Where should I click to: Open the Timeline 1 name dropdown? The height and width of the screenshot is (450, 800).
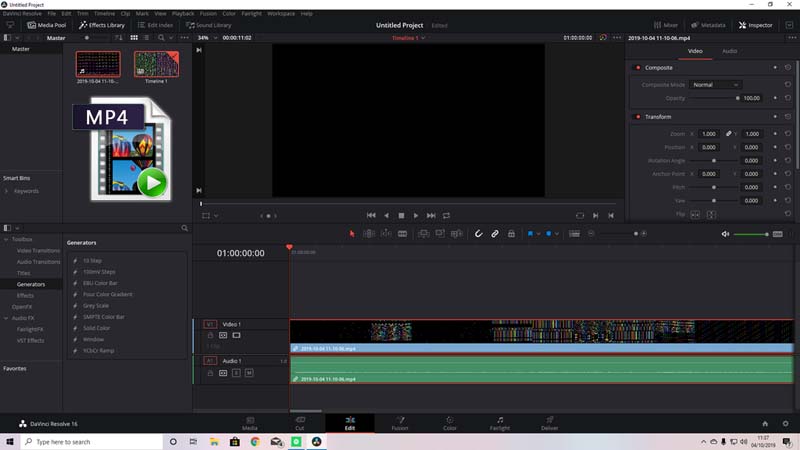point(423,38)
